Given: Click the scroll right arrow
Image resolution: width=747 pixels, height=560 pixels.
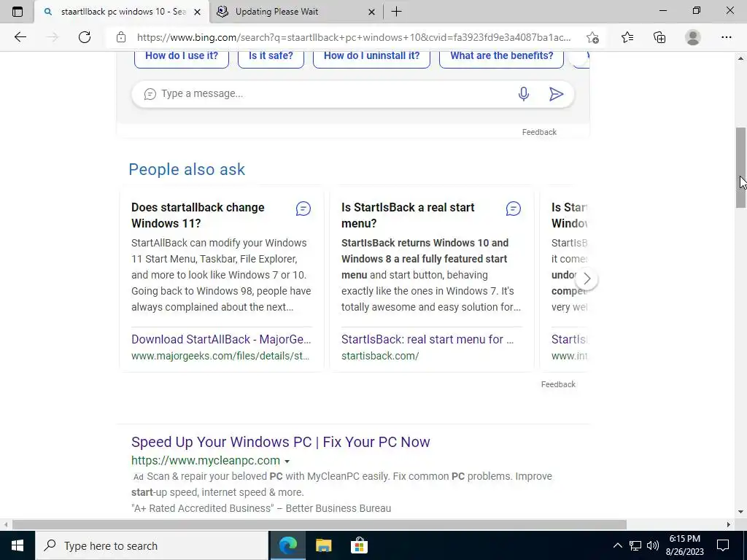Looking at the screenshot, I should point(729,524).
